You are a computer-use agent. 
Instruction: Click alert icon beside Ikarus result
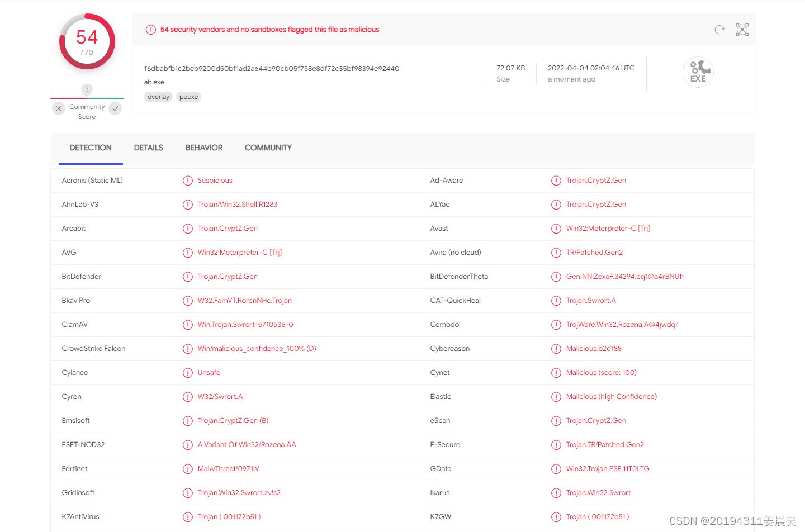(556, 493)
